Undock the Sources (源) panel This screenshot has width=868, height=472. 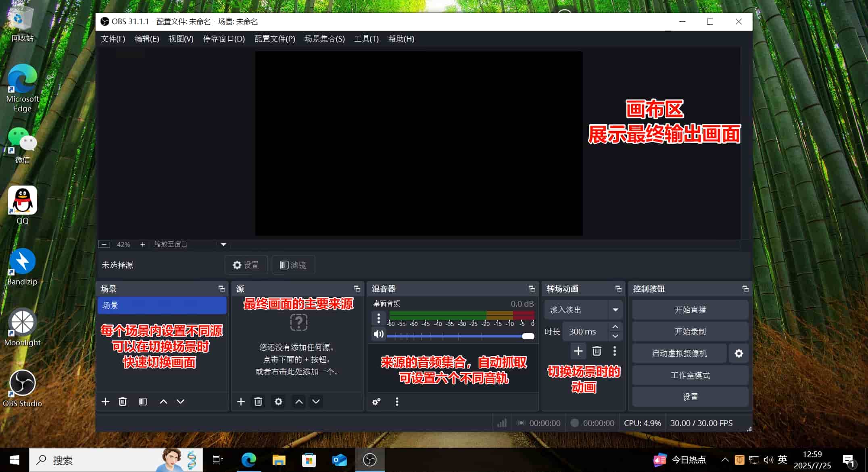pos(357,288)
